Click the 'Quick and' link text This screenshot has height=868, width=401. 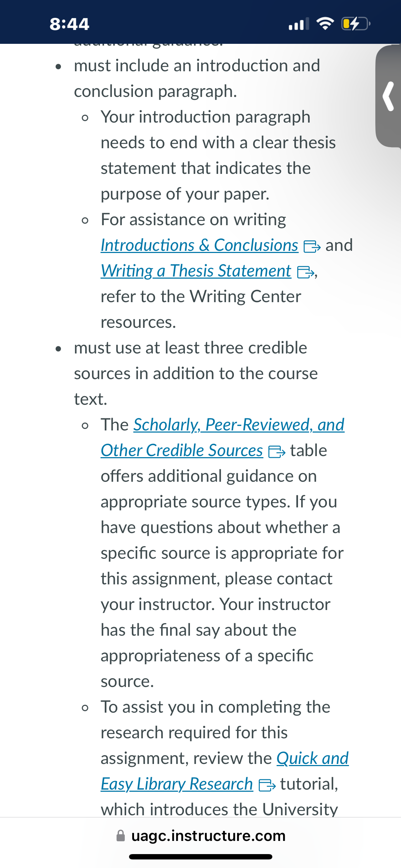[313, 759]
